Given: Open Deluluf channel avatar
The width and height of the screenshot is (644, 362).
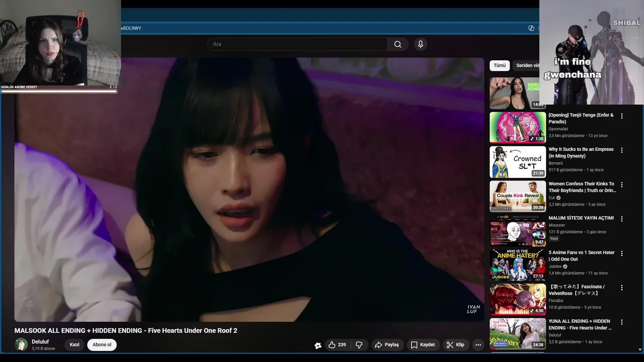Looking at the screenshot, I should tap(21, 344).
